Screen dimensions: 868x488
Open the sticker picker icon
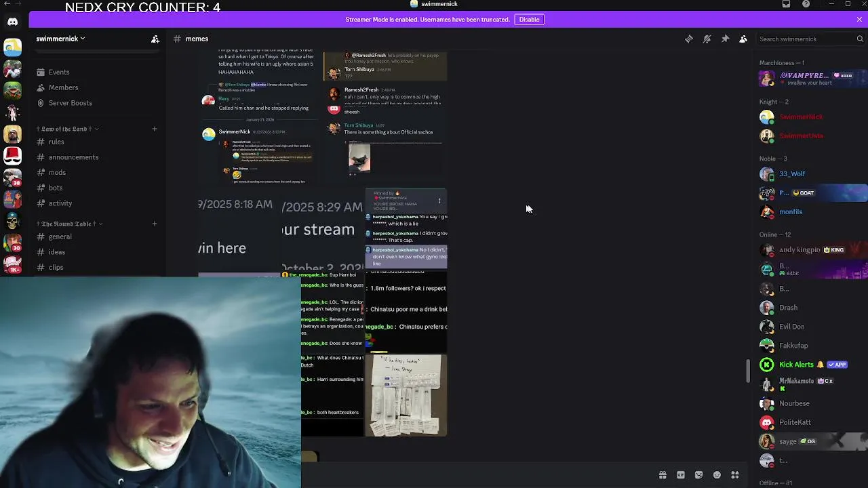point(698,475)
